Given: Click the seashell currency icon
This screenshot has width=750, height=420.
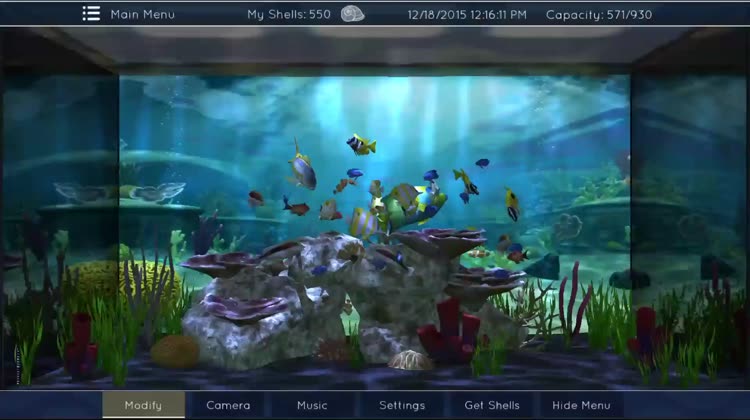Looking at the screenshot, I should 353,14.
